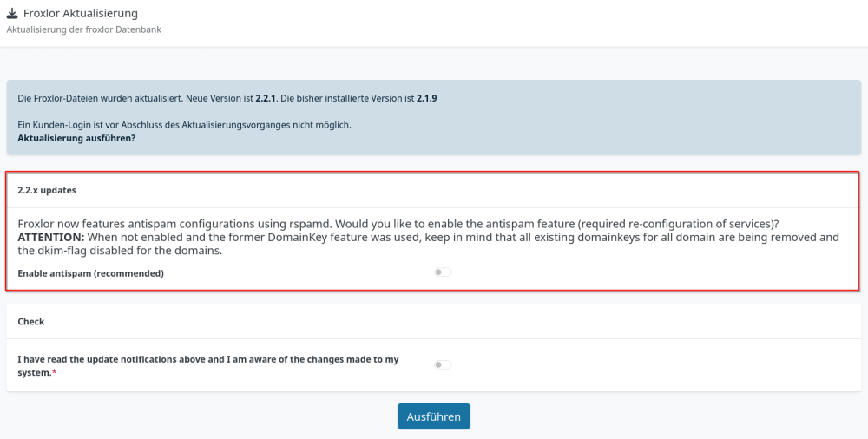Click the Enable antispam (recommended) label
Screen dimensions: 868x439
click(x=91, y=273)
